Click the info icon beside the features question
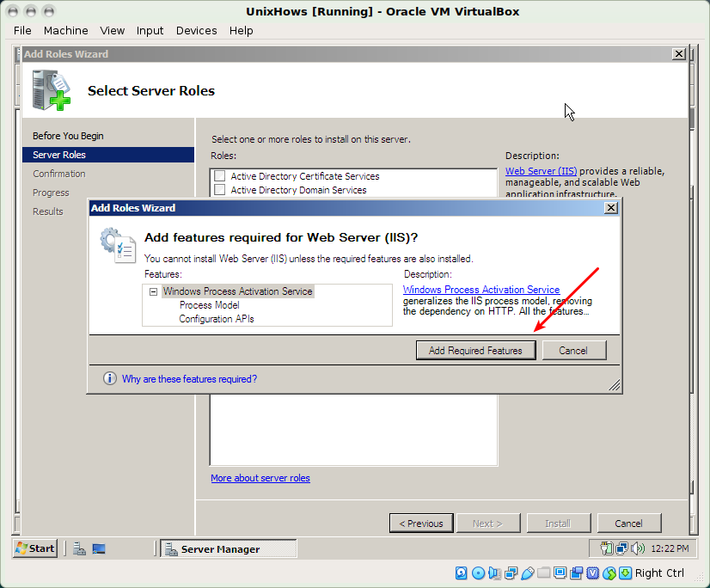 108,378
